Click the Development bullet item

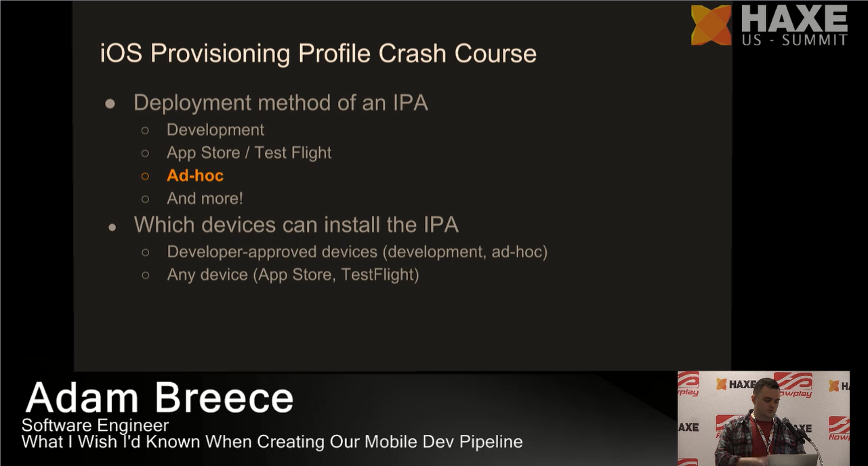(x=215, y=129)
